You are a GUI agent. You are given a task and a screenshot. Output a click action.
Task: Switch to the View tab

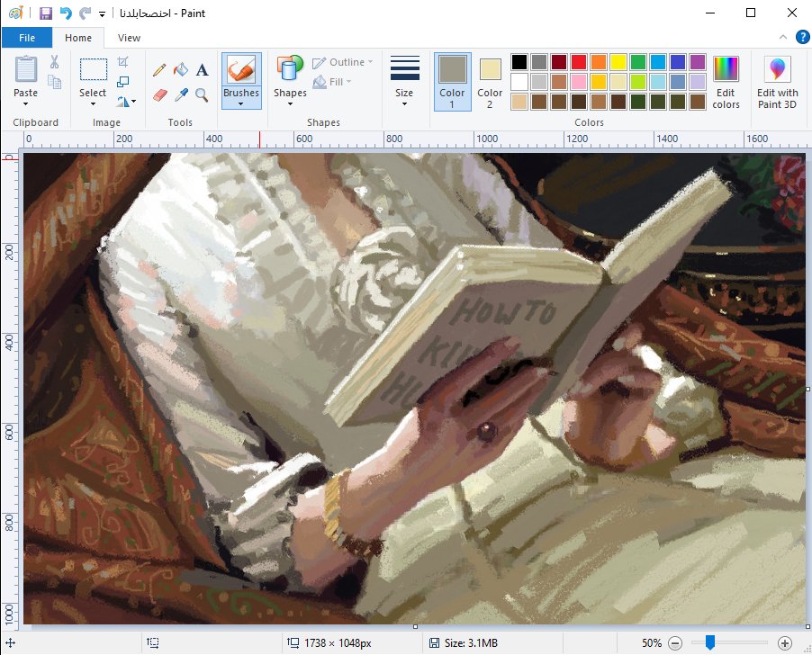coord(129,38)
